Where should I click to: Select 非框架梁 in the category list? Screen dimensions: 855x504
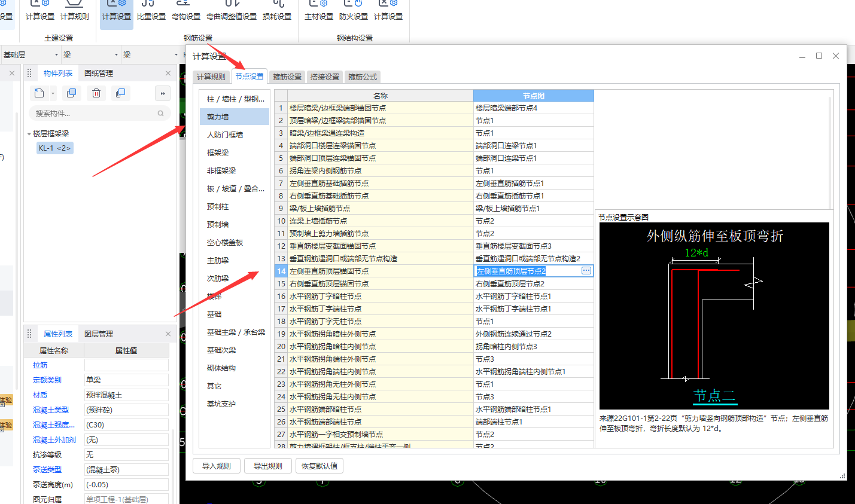pyautogui.click(x=235, y=170)
